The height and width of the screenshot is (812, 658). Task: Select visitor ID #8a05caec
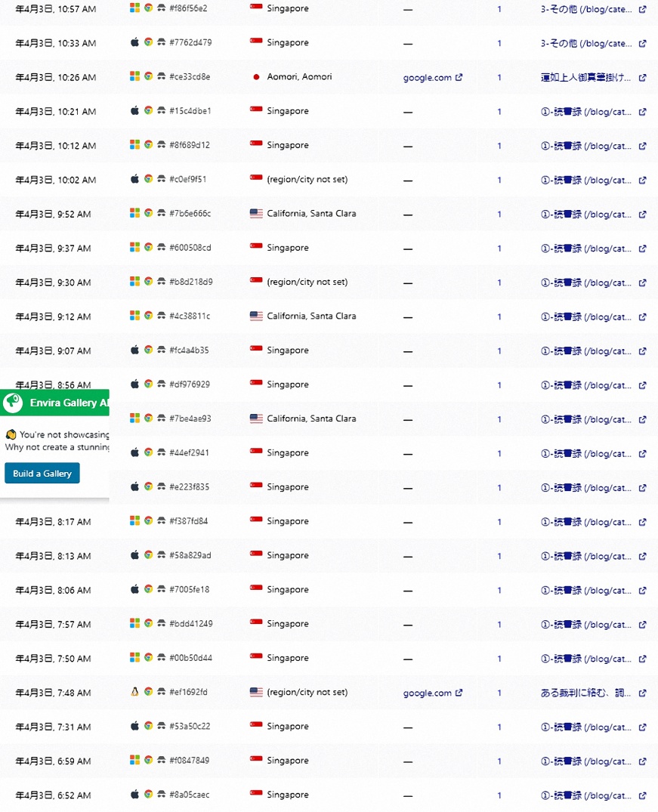(190, 795)
